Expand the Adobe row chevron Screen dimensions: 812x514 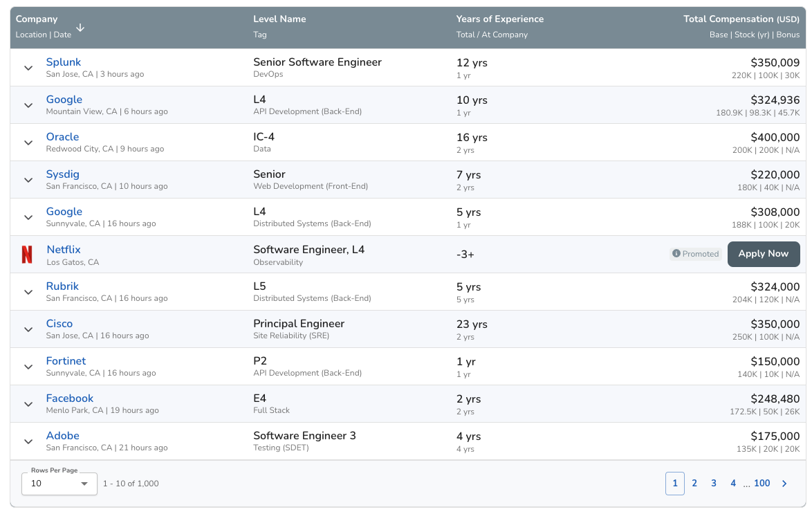(x=28, y=441)
